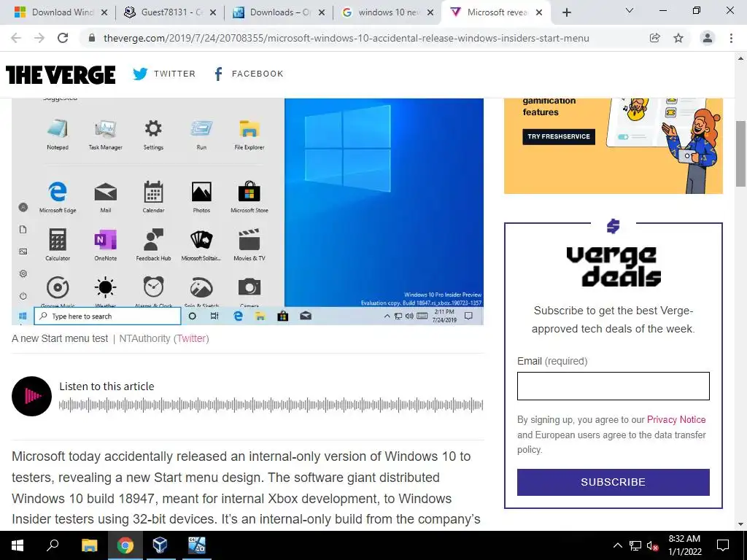Open Chrome profile avatar icon
The image size is (747, 560).
click(708, 38)
